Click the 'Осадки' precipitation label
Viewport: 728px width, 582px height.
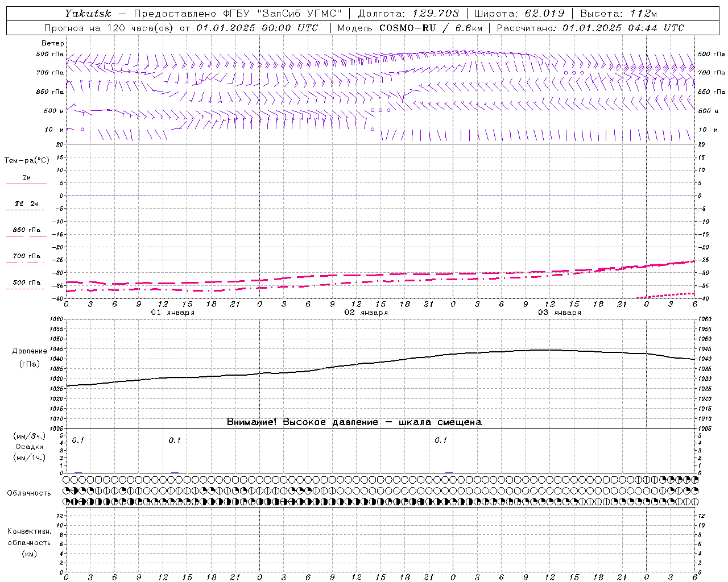(29, 447)
